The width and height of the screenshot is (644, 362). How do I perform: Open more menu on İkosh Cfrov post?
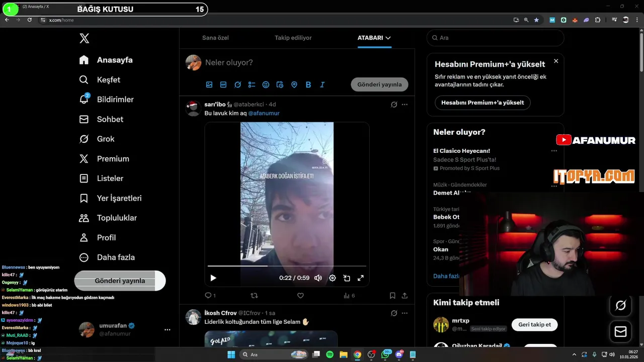pos(405,313)
